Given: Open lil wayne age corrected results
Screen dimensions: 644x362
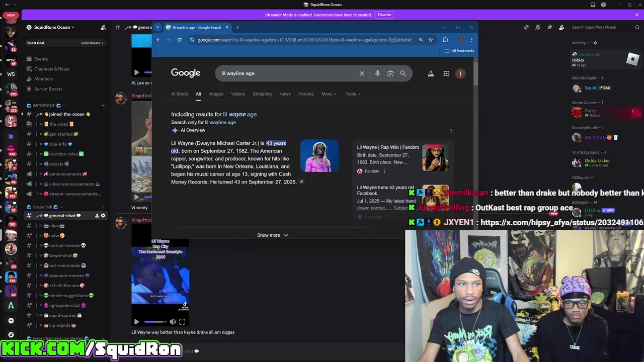Looking at the screenshot, I should coord(240,114).
